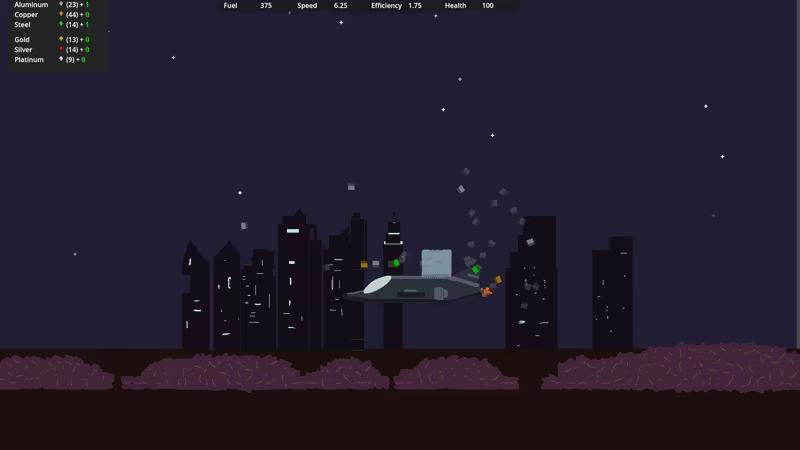The image size is (800, 450).
Task: Click the yellow Gold resource icon
Action: (61, 39)
